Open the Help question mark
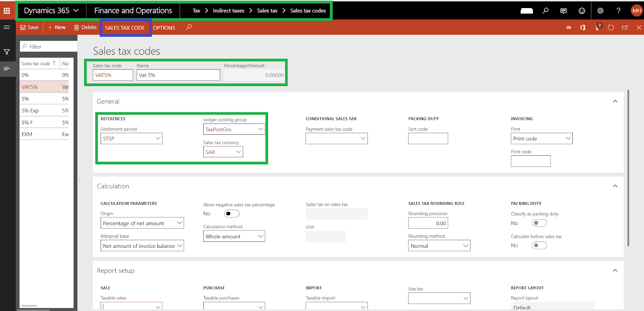Image resolution: width=644 pixels, height=311 pixels. coord(619,11)
